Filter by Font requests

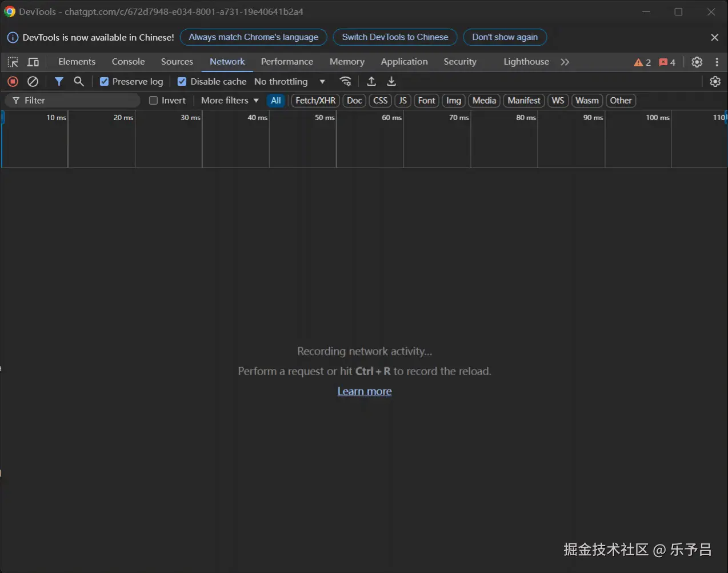[427, 100]
